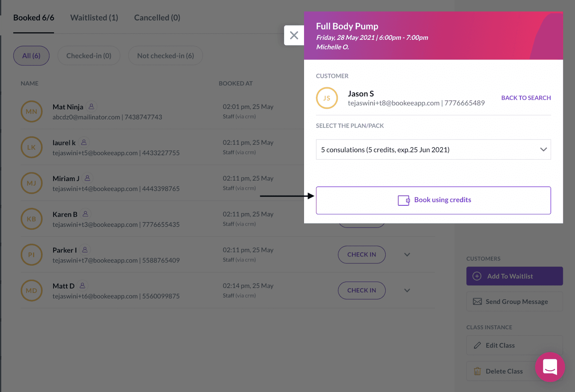Open profile icon next to Parker I
Viewport: 575px width, 392px height.
coord(85,249)
